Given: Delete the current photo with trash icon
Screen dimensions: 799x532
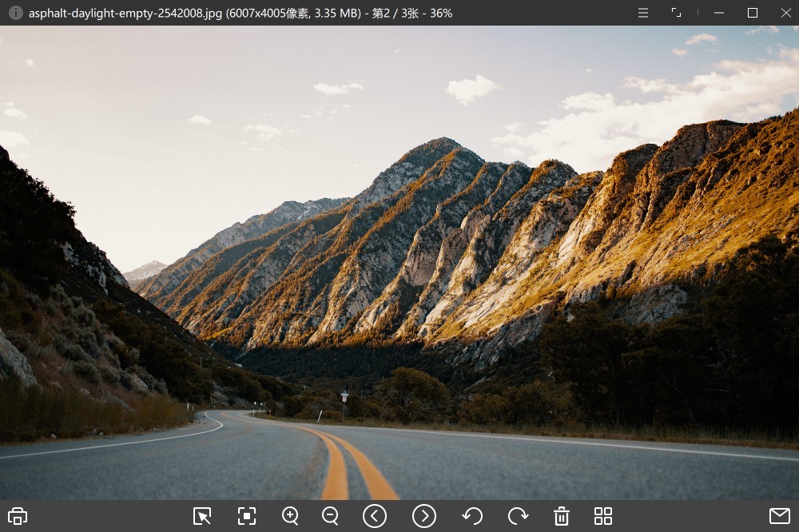Looking at the screenshot, I should [562, 516].
